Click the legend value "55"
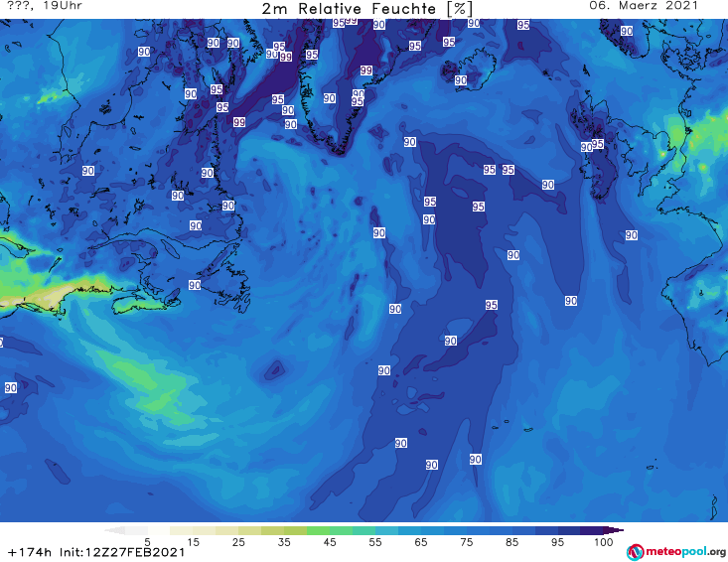Screen dimensions: 728x562 pyautogui.click(x=375, y=542)
